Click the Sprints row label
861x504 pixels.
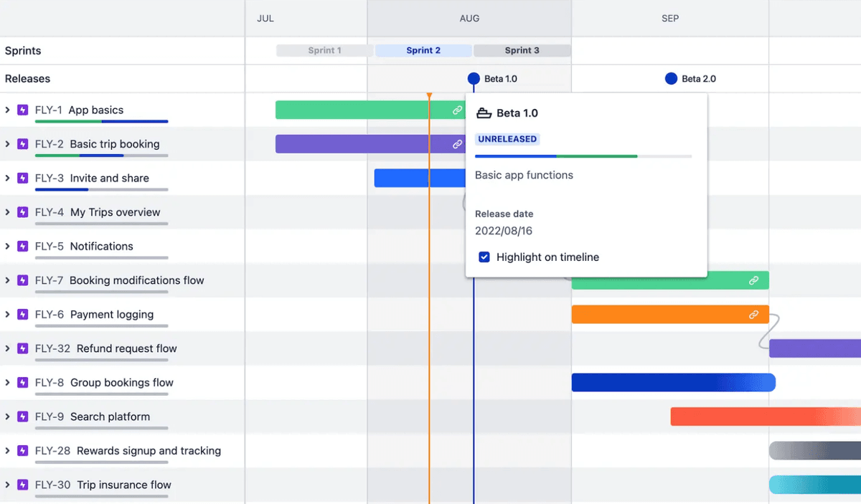23,51
